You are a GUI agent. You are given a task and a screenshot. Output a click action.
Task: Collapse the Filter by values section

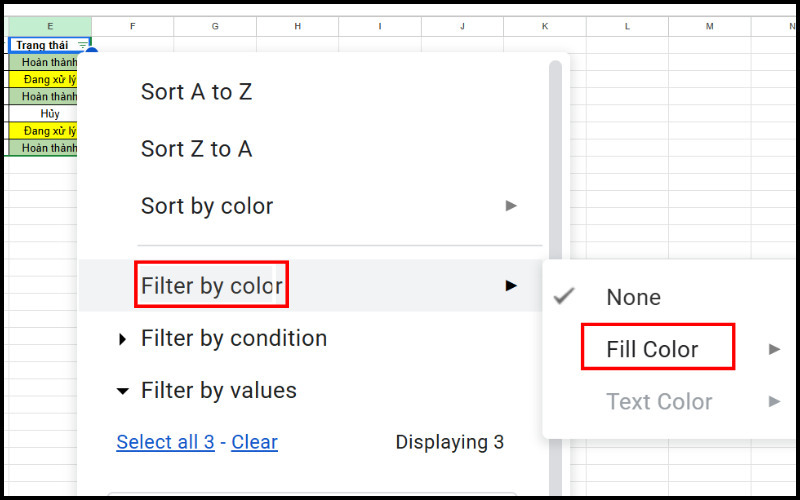(x=123, y=391)
